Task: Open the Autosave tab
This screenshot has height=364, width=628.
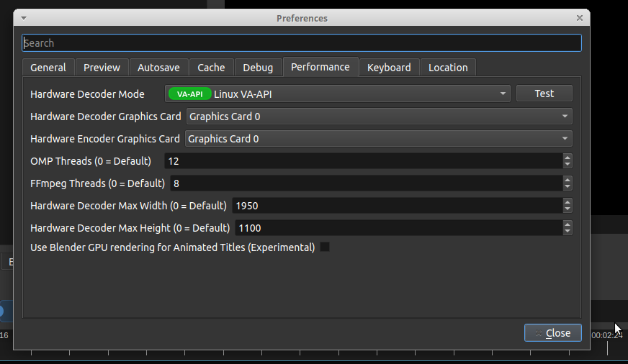Action: click(158, 68)
